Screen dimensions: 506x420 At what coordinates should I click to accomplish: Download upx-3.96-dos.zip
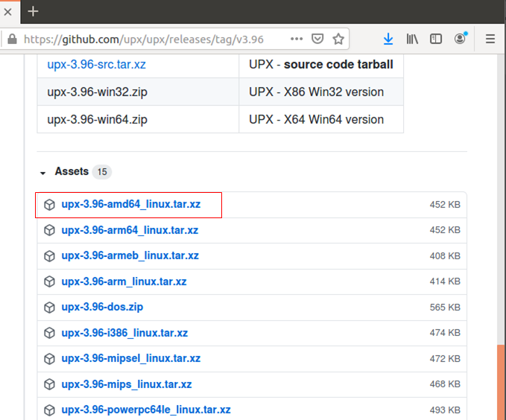pos(102,307)
